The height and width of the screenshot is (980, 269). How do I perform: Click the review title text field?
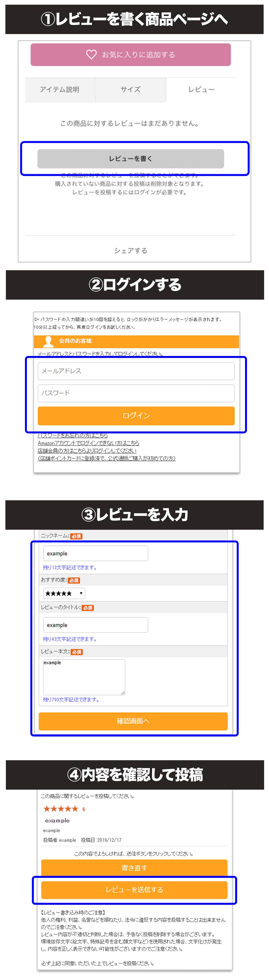pyautogui.click(x=95, y=625)
